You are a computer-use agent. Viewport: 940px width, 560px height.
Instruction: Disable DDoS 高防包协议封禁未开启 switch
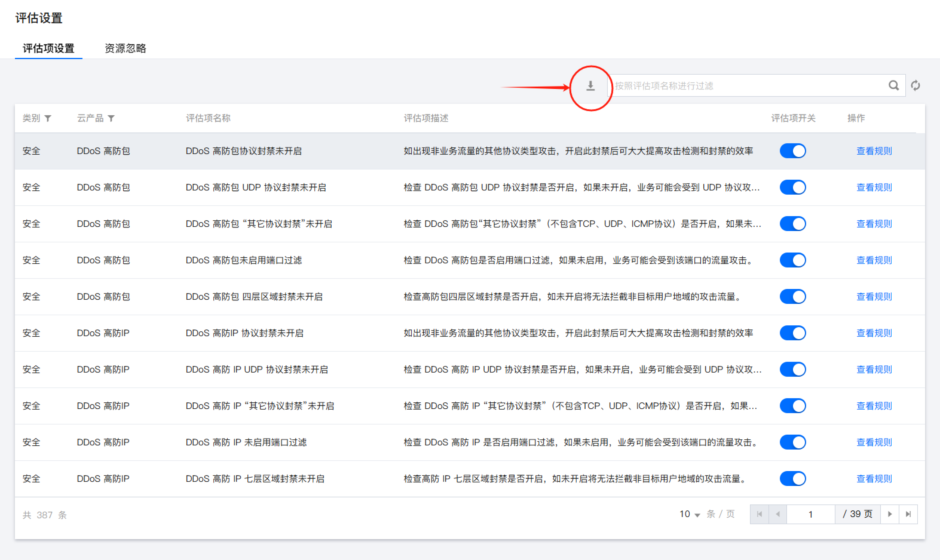(x=792, y=151)
